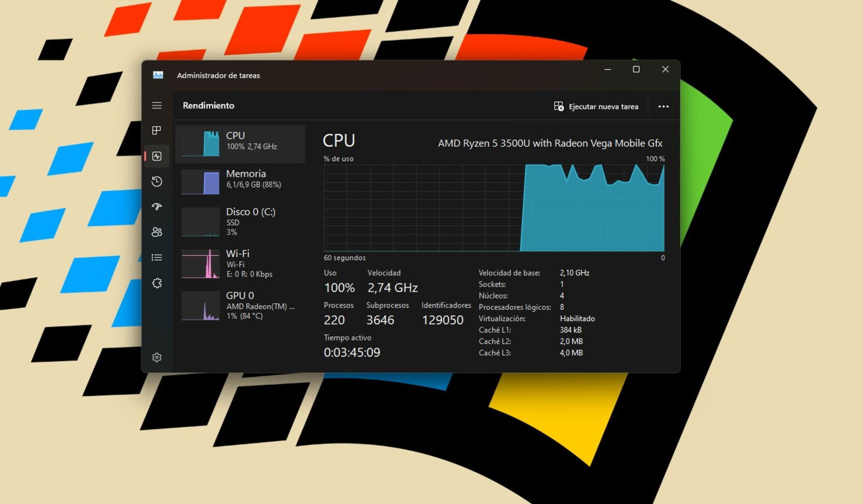863x504 pixels.
Task: Click the CPU mini graph thumbnail
Action: click(200, 144)
